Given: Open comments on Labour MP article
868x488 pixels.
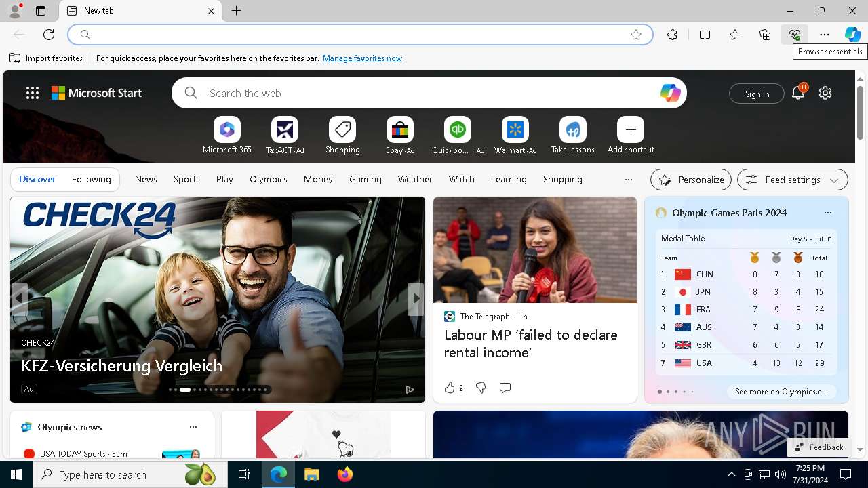Looking at the screenshot, I should point(505,388).
